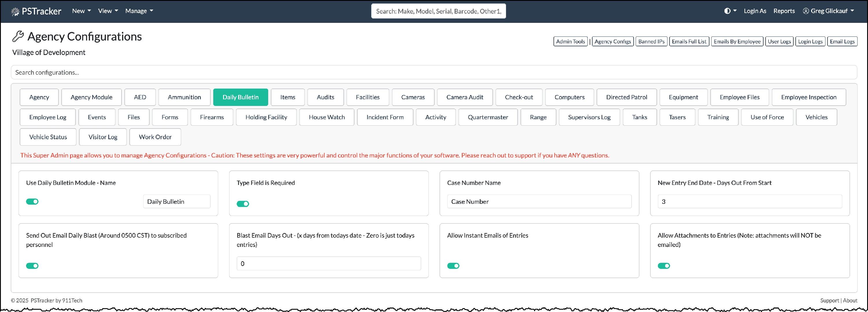The width and height of the screenshot is (868, 312).
Task: Click the Files tab
Action: (134, 117)
